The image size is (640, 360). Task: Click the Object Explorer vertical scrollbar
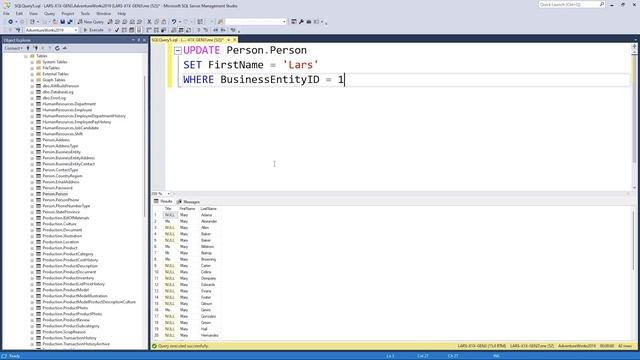[x=145, y=147]
